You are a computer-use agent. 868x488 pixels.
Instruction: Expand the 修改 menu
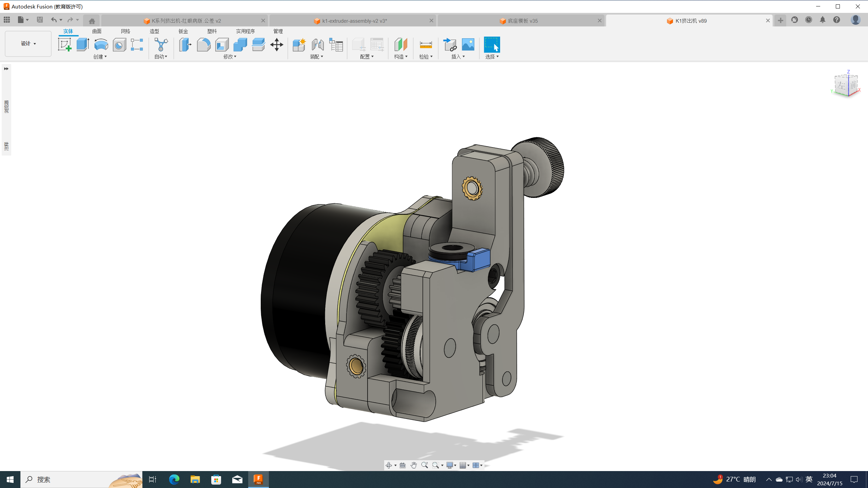[230, 57]
